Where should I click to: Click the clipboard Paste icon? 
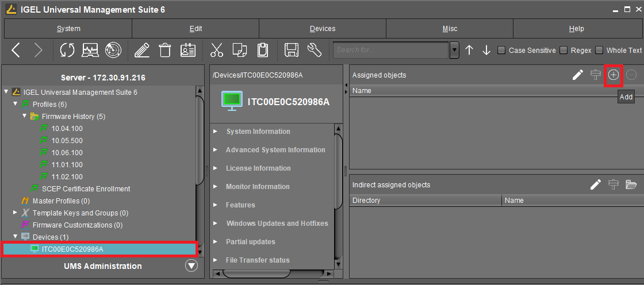click(x=263, y=51)
